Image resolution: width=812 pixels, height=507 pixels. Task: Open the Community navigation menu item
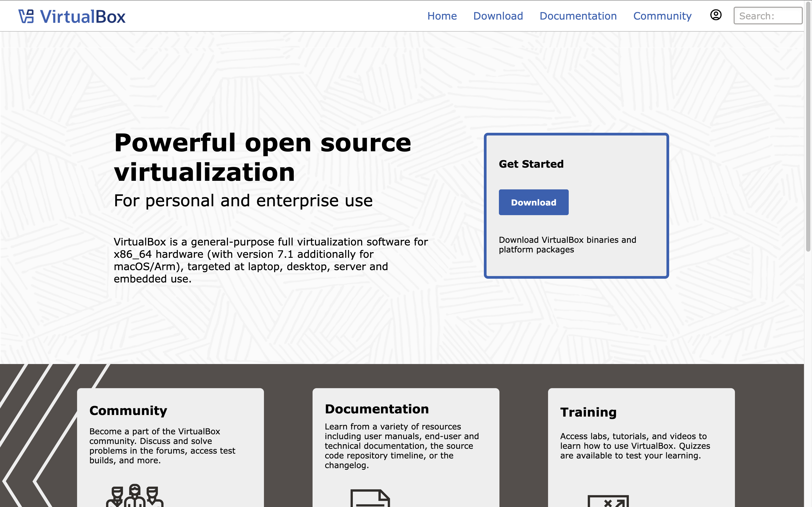(662, 16)
